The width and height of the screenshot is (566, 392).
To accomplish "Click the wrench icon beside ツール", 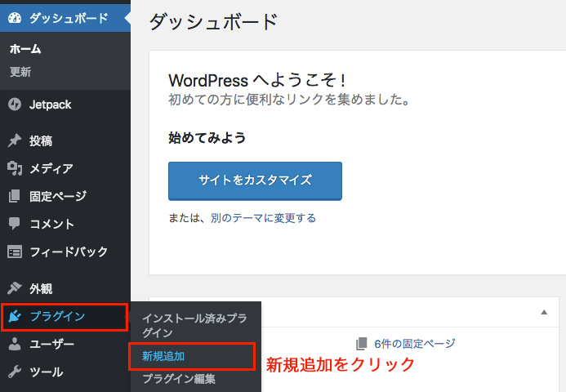I will pos(15,372).
